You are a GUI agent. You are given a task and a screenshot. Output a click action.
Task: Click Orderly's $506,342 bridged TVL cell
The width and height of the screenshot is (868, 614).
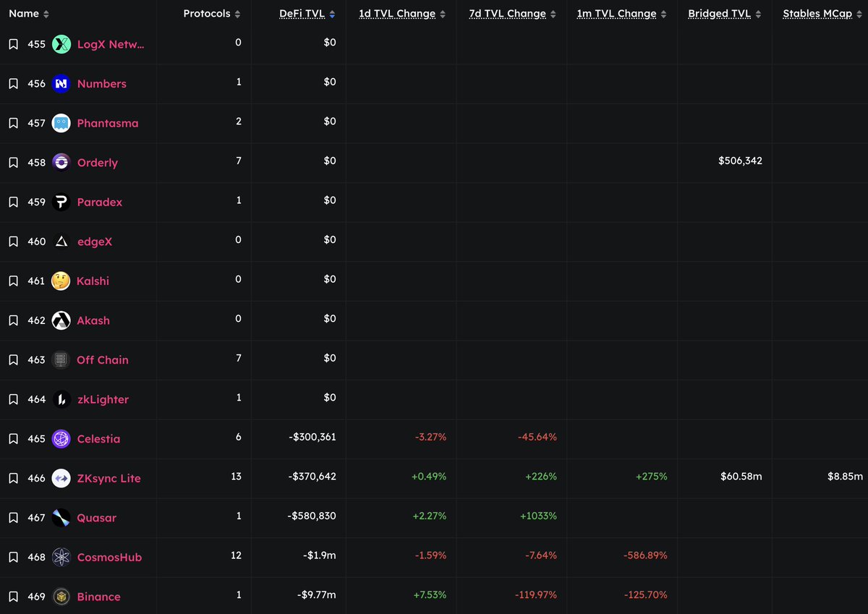coord(740,161)
